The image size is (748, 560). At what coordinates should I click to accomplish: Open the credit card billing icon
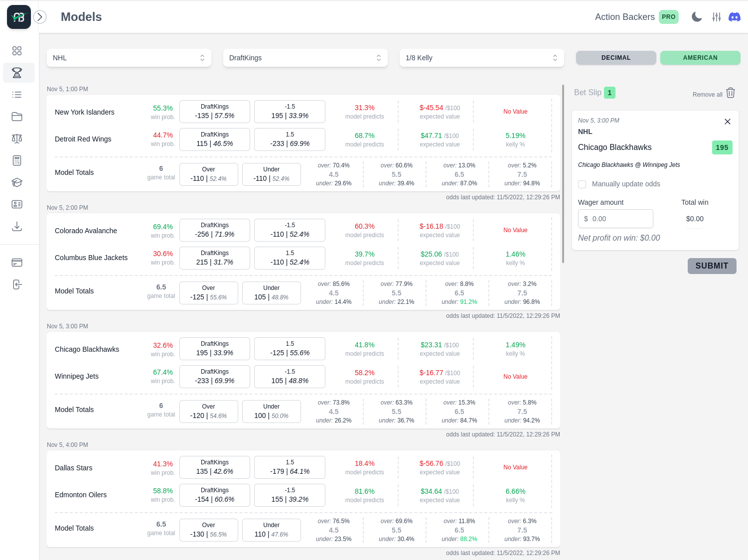click(x=17, y=263)
